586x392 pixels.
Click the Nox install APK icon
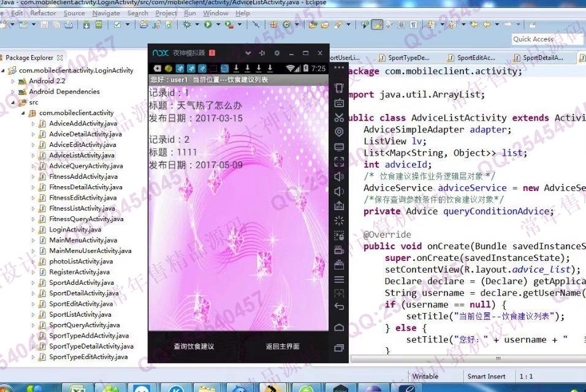[339, 206]
